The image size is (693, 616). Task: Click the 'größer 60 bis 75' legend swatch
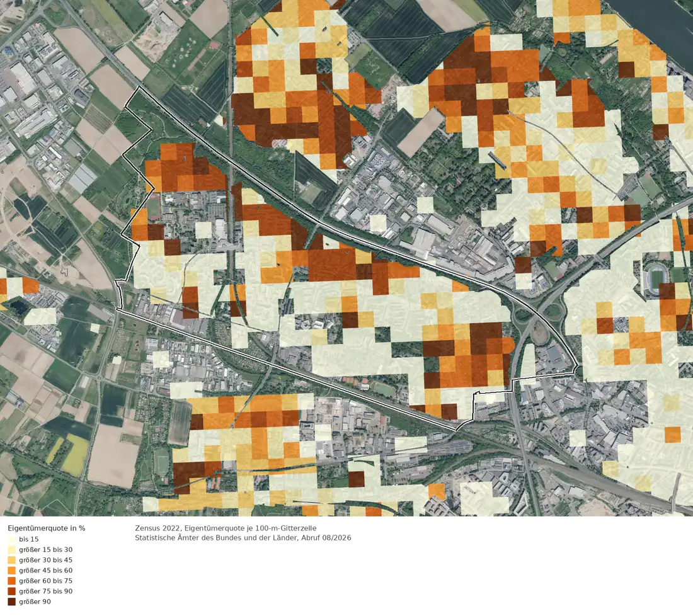point(11,581)
